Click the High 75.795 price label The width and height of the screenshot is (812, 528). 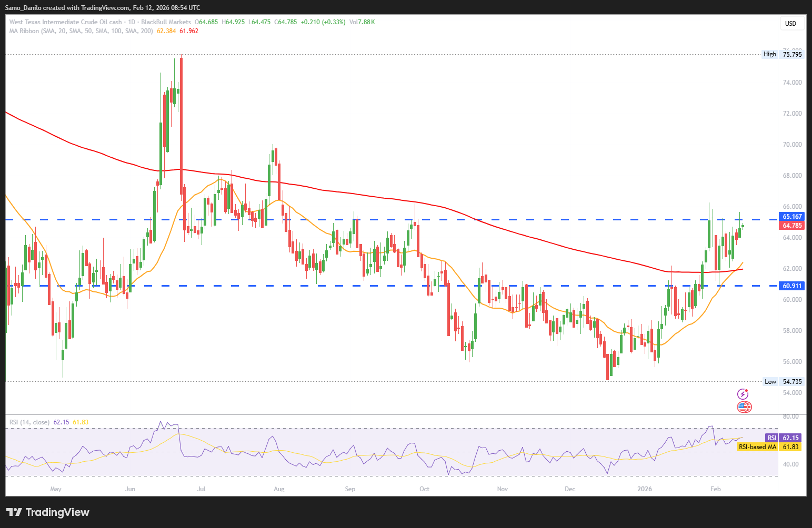tap(783, 54)
